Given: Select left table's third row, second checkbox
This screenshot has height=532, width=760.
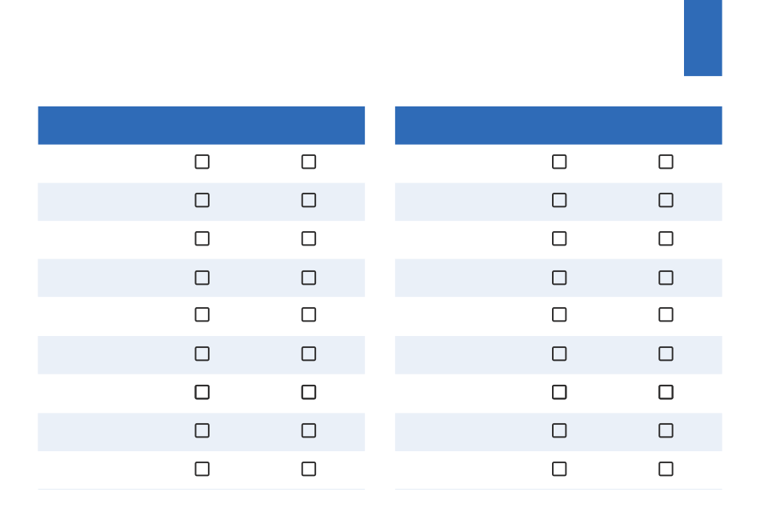Looking at the screenshot, I should tap(309, 238).
